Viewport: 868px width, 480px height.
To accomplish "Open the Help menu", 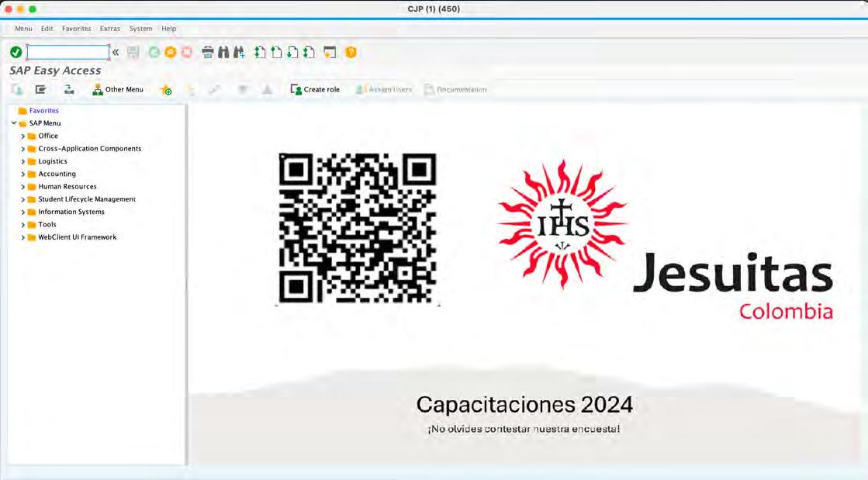I will (169, 28).
